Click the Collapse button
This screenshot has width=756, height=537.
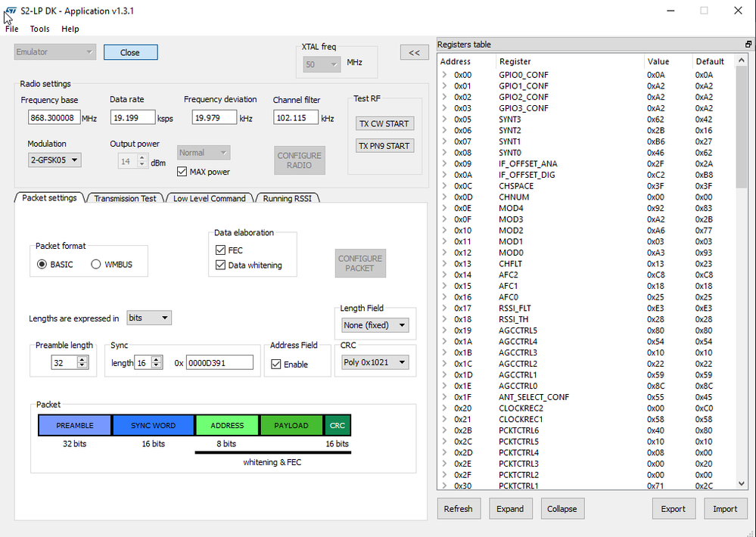(562, 509)
